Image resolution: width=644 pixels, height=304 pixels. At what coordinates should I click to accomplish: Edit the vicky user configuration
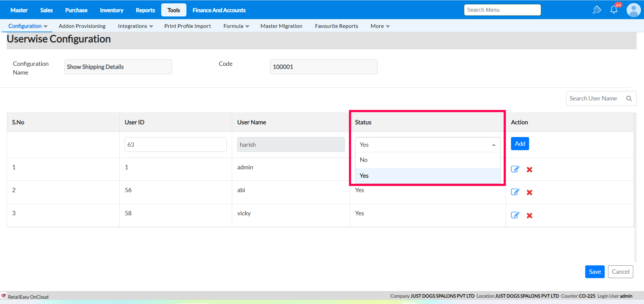point(515,215)
